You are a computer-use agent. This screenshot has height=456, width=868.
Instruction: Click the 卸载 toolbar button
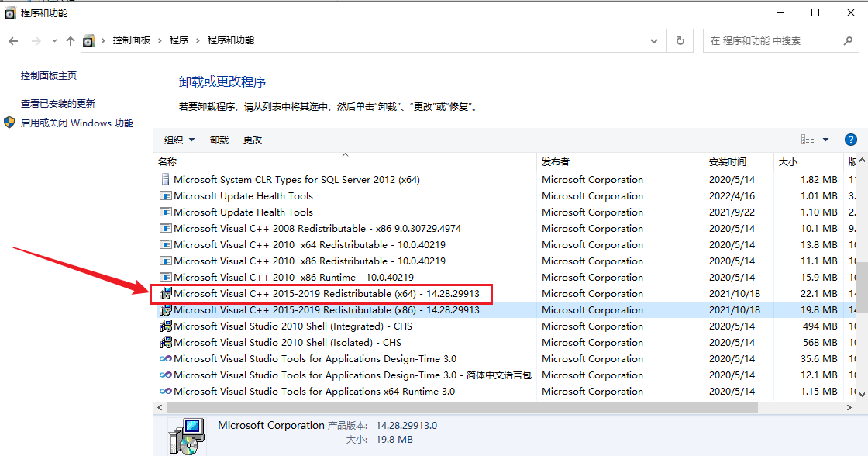coord(219,140)
